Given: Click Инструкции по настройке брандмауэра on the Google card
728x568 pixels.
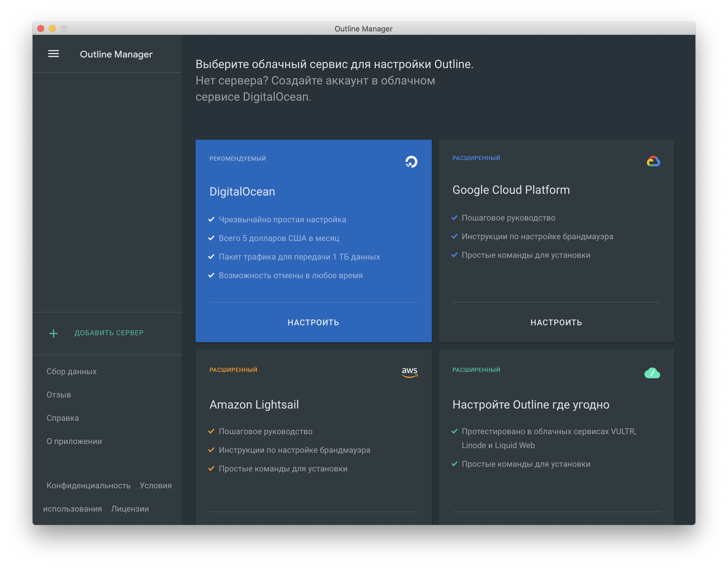Looking at the screenshot, I should pos(537,237).
